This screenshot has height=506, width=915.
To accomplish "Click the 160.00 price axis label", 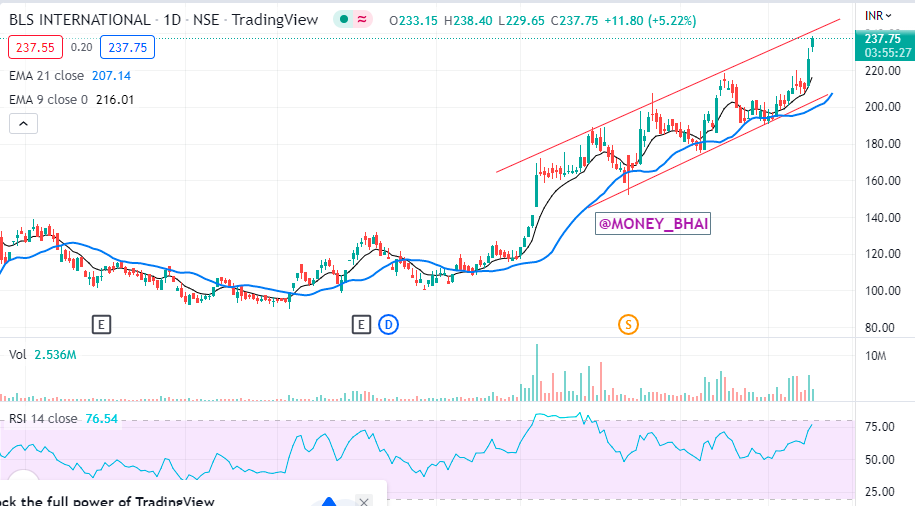I will (x=882, y=181).
